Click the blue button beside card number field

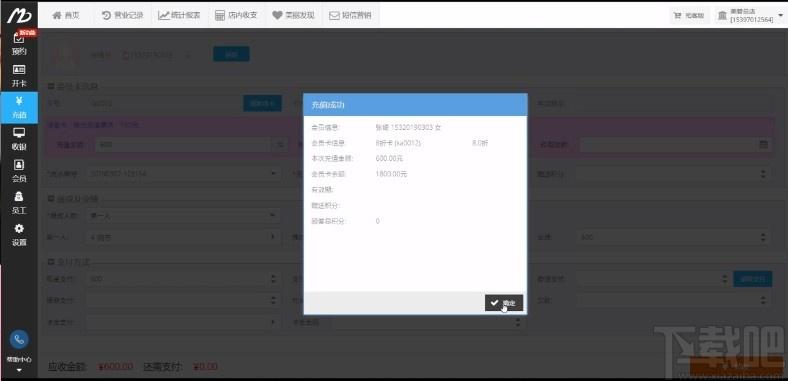coord(262,104)
